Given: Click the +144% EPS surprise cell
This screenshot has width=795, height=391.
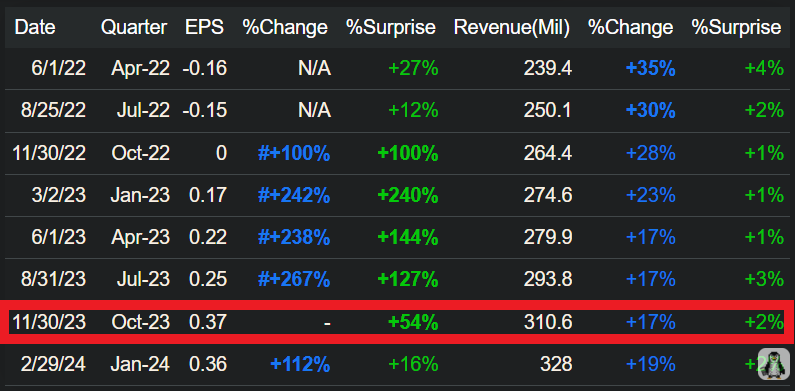Looking at the screenshot, I should pos(408,237).
